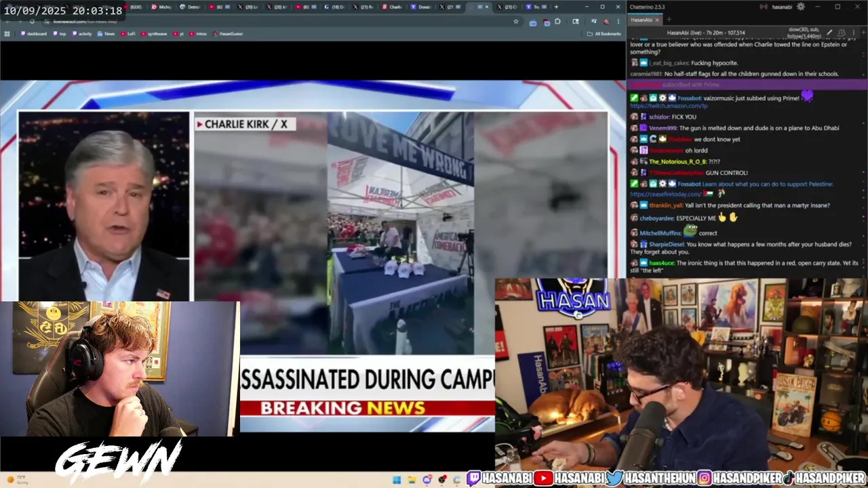The image size is (868, 488).
Task: Open the split three-dot menu
Action: [x=852, y=33]
